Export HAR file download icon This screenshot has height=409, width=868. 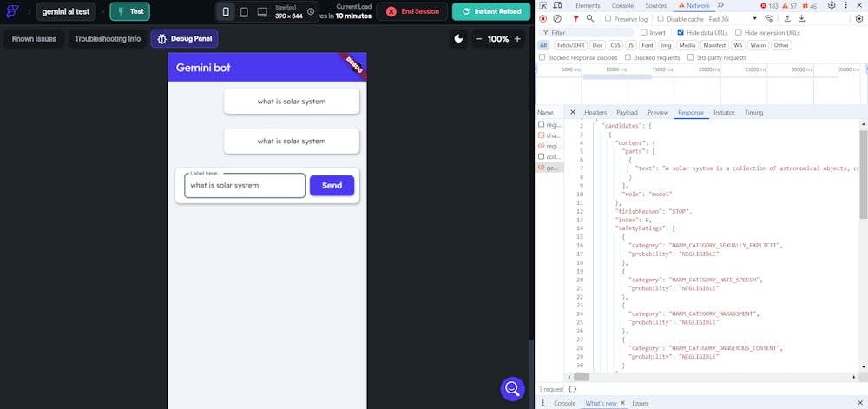pos(801,19)
